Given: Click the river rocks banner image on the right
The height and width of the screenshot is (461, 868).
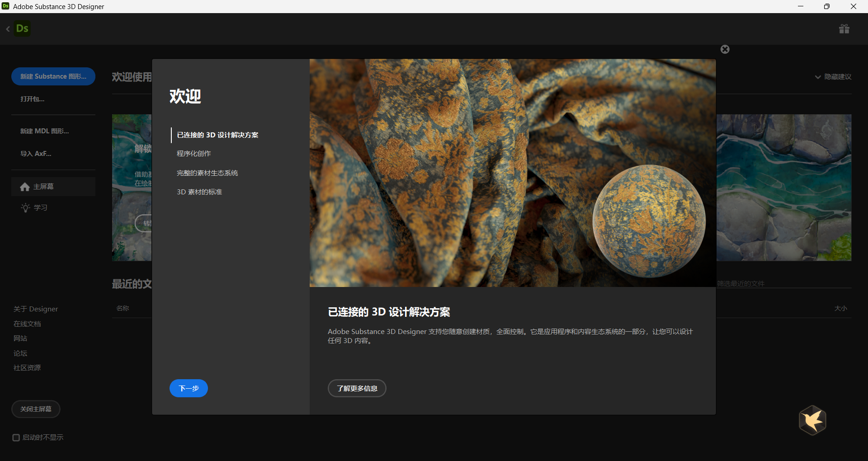Looking at the screenshot, I should pyautogui.click(x=784, y=188).
